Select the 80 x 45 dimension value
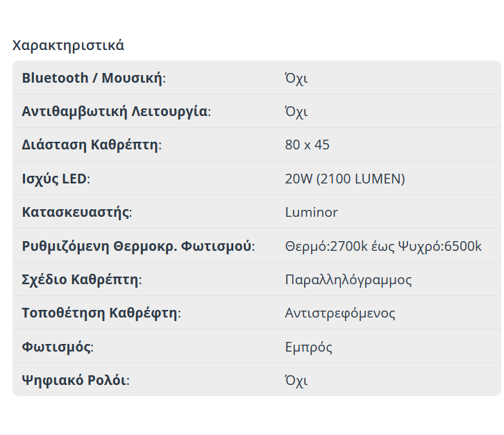The height and width of the screenshot is (435, 504). coord(307,145)
